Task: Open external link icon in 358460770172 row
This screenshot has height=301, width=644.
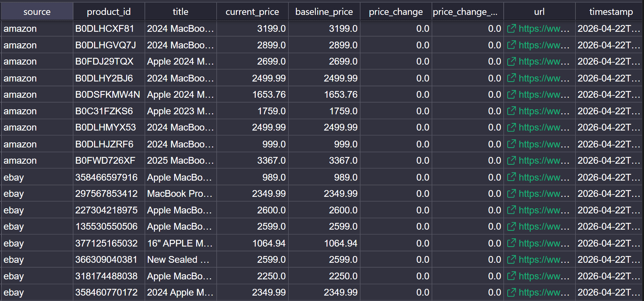Action: click(x=511, y=292)
